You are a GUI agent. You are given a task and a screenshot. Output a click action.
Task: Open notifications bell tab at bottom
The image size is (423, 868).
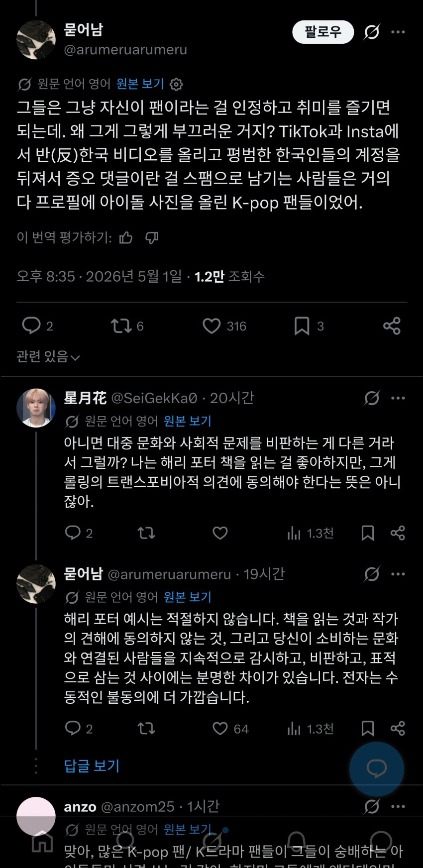click(x=297, y=841)
